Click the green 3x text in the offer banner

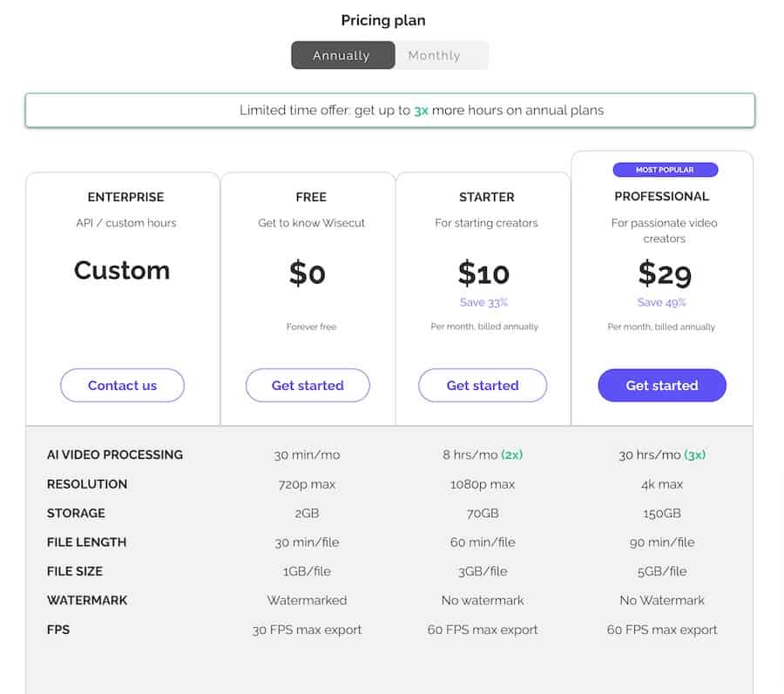click(422, 111)
